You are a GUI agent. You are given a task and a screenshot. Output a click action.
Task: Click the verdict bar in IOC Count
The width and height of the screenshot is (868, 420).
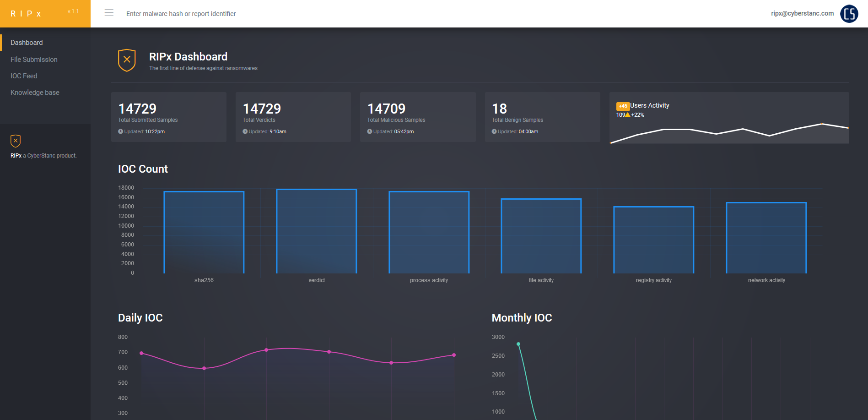coord(317,231)
